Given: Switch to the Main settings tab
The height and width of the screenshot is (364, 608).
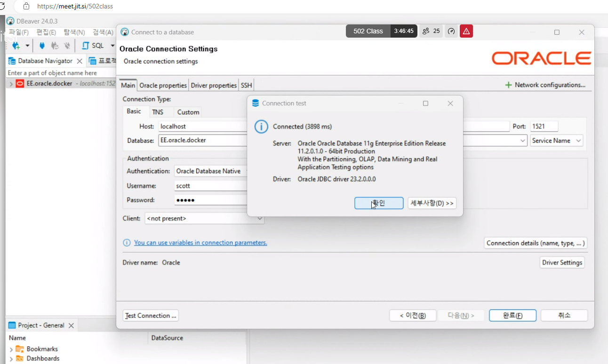Looking at the screenshot, I should point(128,85).
